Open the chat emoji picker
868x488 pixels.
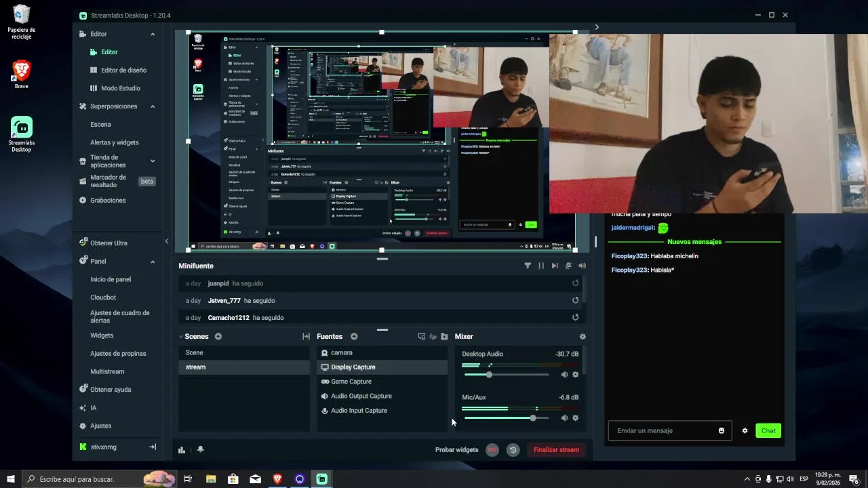point(722,430)
